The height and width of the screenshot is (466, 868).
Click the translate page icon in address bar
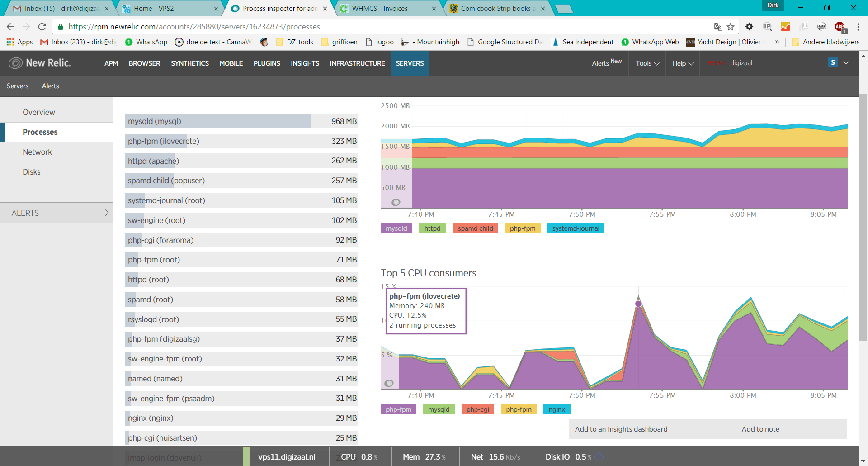(x=718, y=27)
